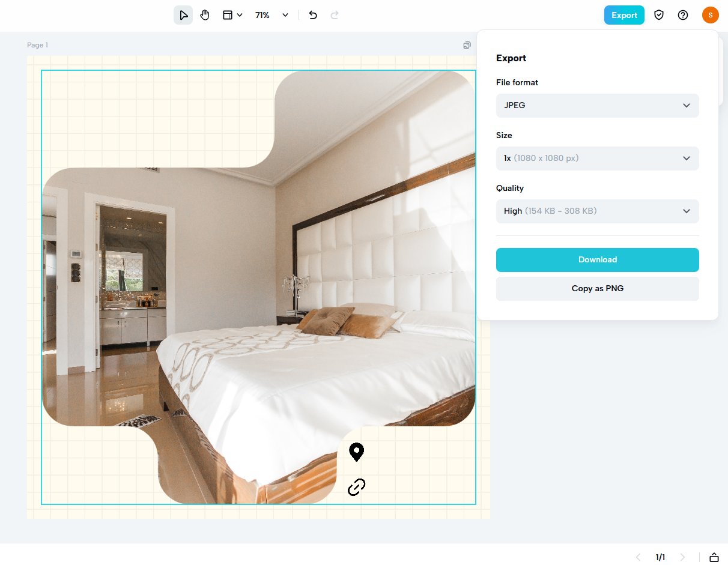Click the undo arrow
The width and height of the screenshot is (728, 565).
(x=313, y=15)
